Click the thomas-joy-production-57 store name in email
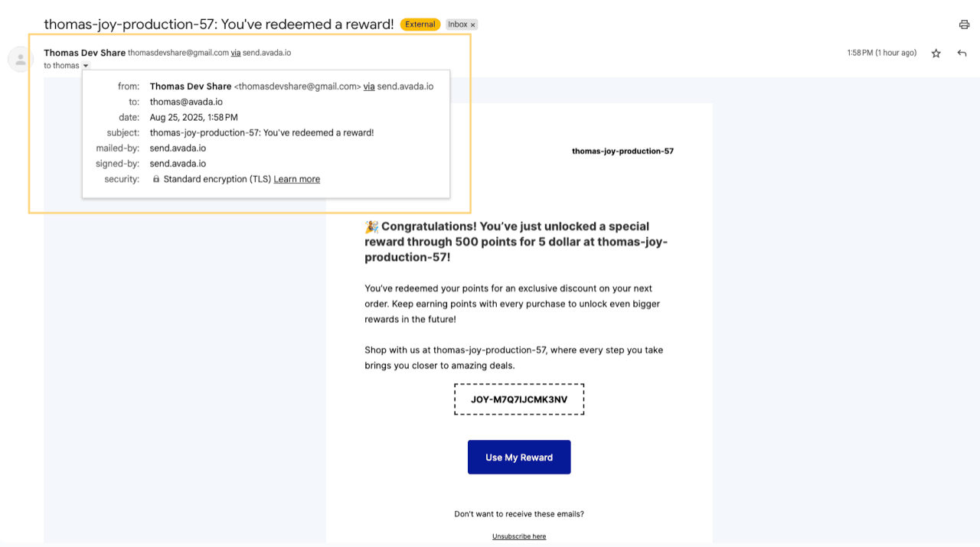980x547 pixels. [622, 151]
